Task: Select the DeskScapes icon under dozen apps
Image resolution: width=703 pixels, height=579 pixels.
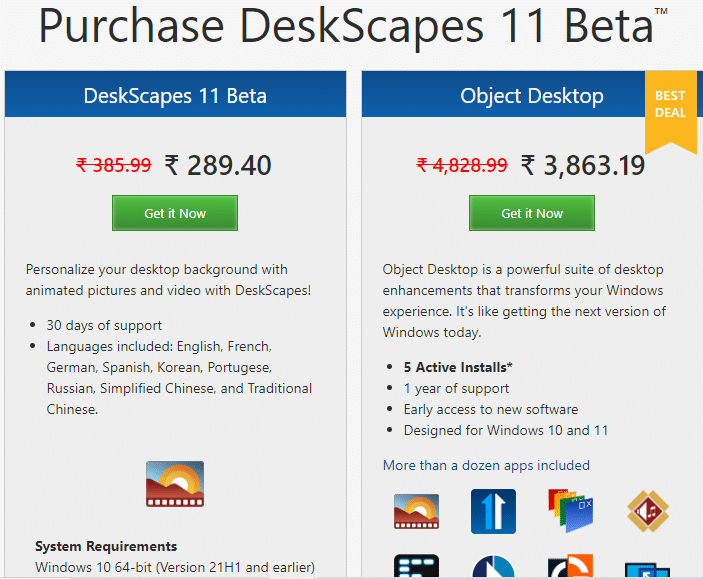Action: [x=417, y=511]
